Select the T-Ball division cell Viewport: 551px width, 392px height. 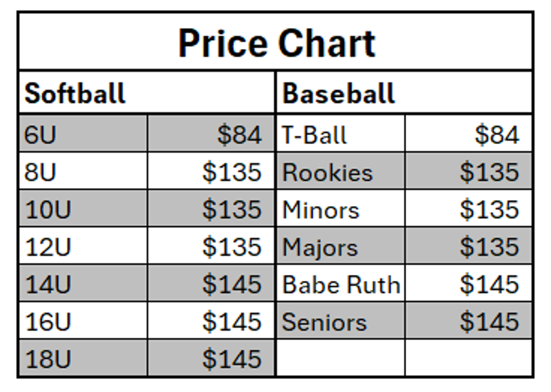341,134
